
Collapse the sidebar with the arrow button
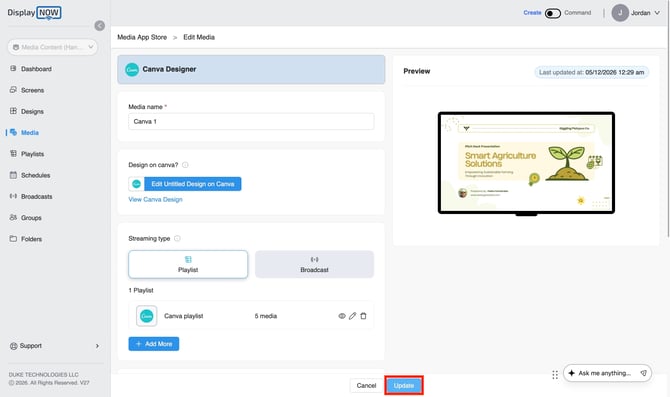coord(100,26)
